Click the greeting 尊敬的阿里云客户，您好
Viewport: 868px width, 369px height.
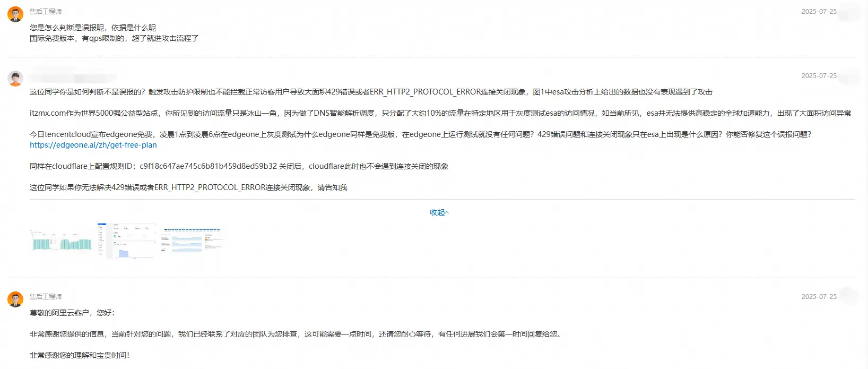coord(72,313)
